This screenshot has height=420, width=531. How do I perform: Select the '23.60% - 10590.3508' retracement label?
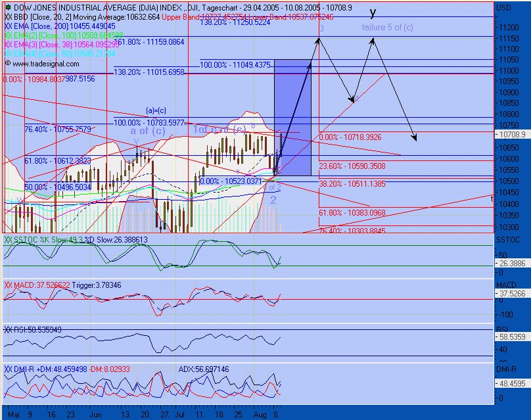pyautogui.click(x=352, y=166)
